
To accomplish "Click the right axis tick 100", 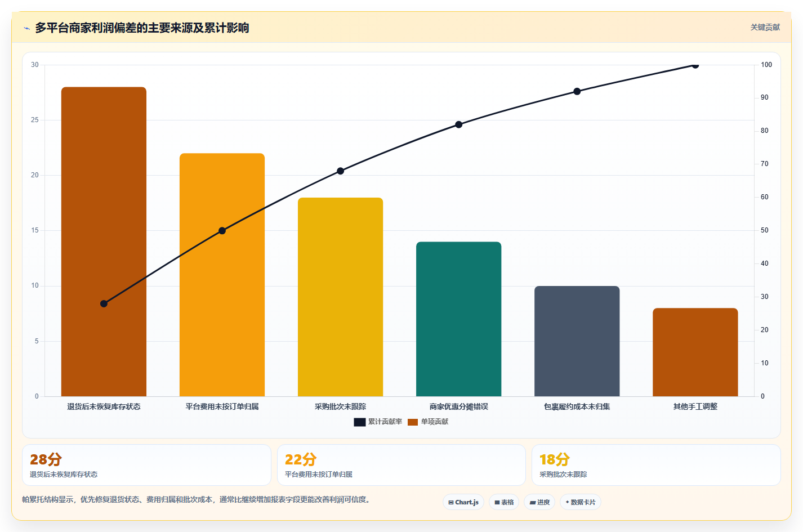I will tap(766, 65).
